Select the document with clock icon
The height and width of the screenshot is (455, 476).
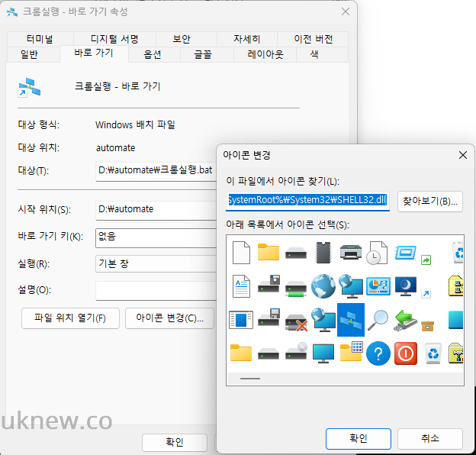(377, 253)
